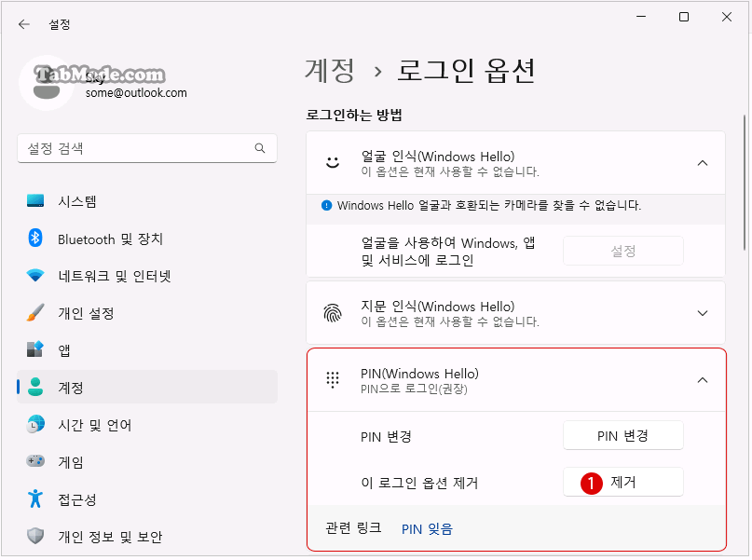Open the PIN 잊음 link
This screenshot has height=560, width=752.
point(427,529)
